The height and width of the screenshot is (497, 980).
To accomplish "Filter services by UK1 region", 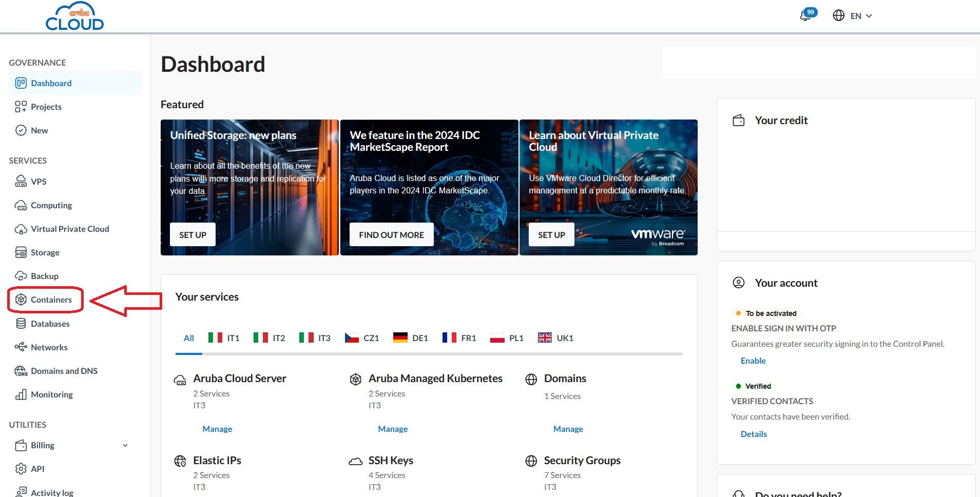I will 556,338.
